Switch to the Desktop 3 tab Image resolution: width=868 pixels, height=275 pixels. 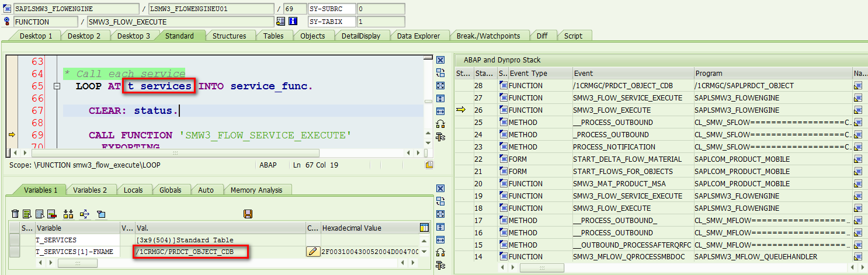coord(134,36)
